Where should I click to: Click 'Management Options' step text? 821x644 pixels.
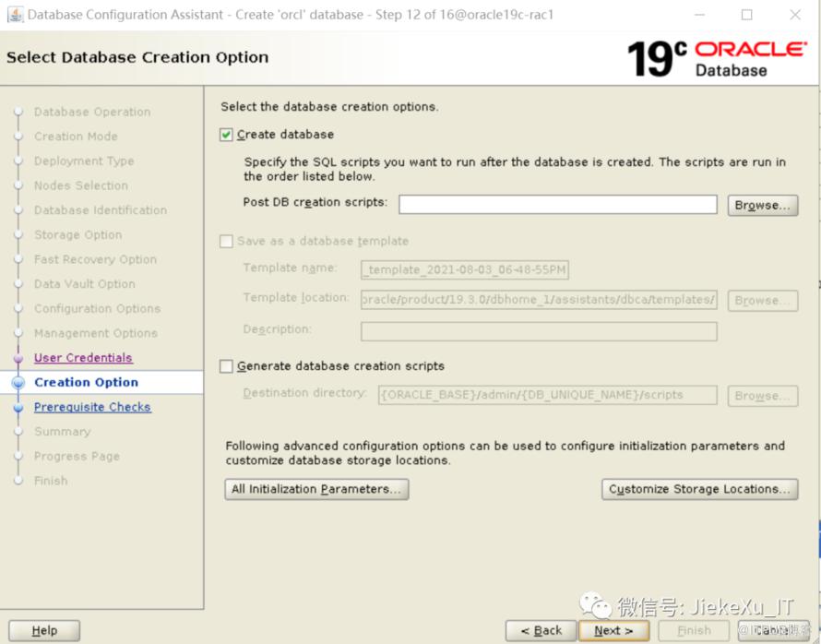(x=96, y=333)
